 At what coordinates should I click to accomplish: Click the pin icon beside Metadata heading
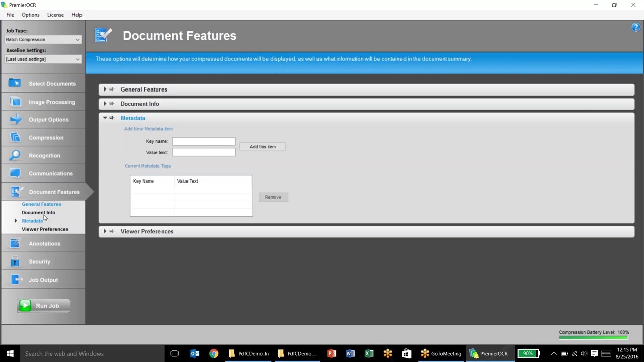112,118
